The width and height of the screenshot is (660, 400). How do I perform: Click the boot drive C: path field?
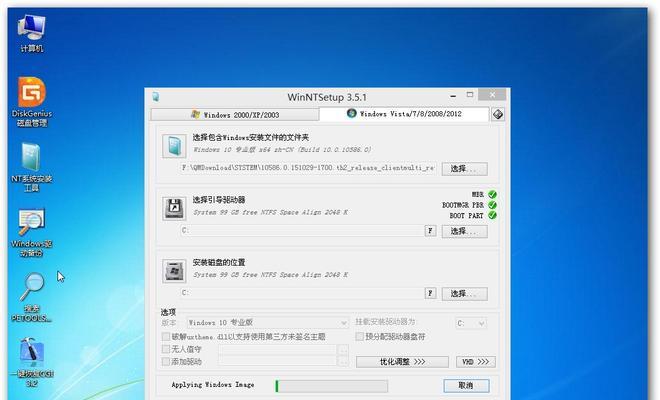coord(301,231)
